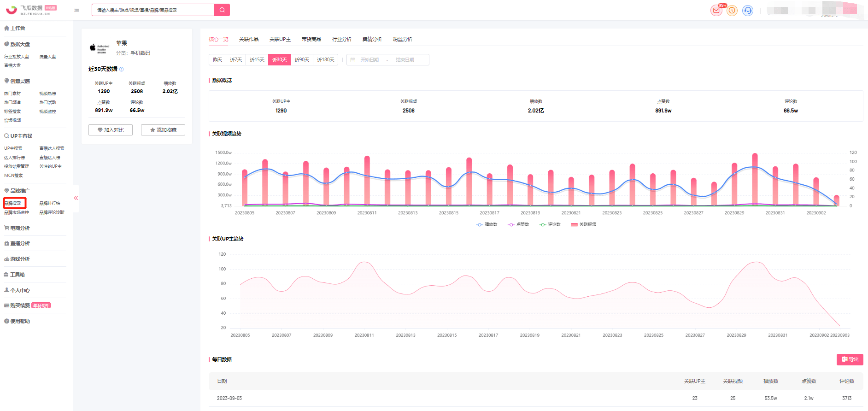Switch to the 关联作品 tab
Viewport: 868px width, 411px height.
pos(249,39)
